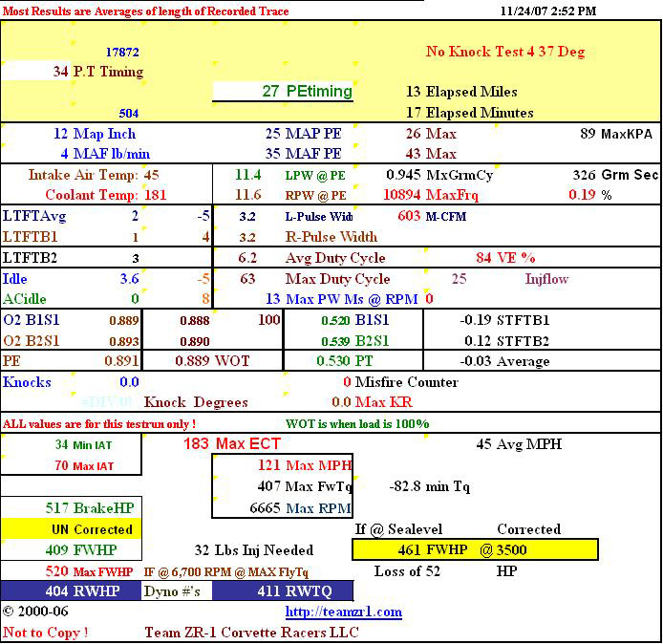
Task: Click the No Knock Test 4 37 Deg title
Action: (504, 52)
